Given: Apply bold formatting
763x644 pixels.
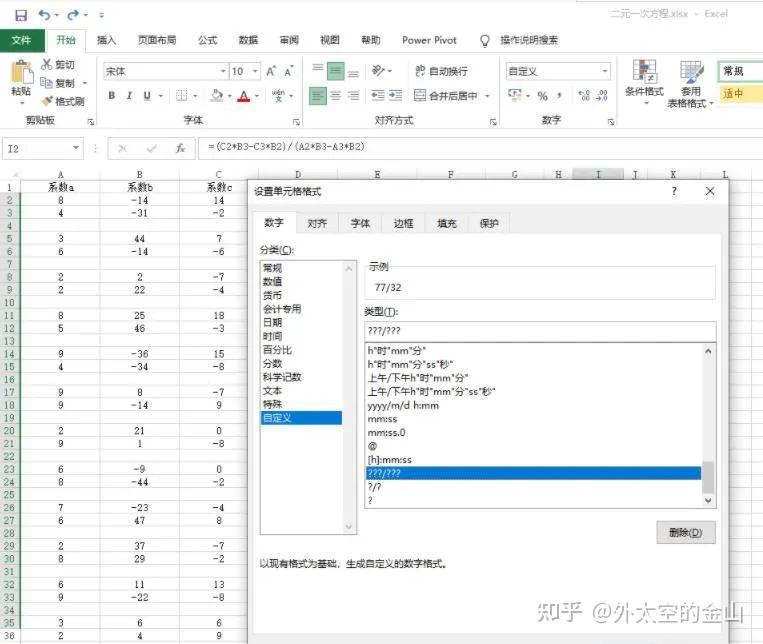Looking at the screenshot, I should [112, 95].
